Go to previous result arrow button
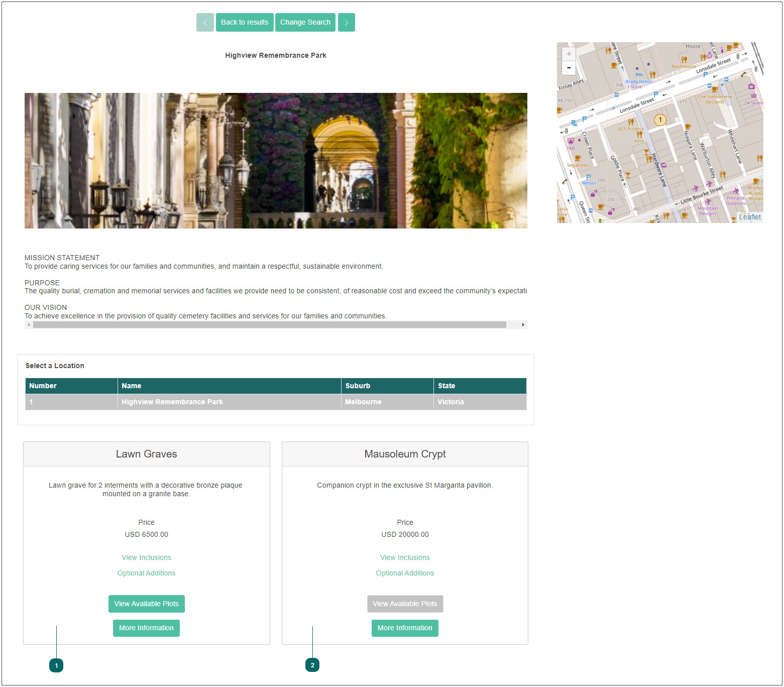Screen dimensions: 784x687 tap(205, 22)
